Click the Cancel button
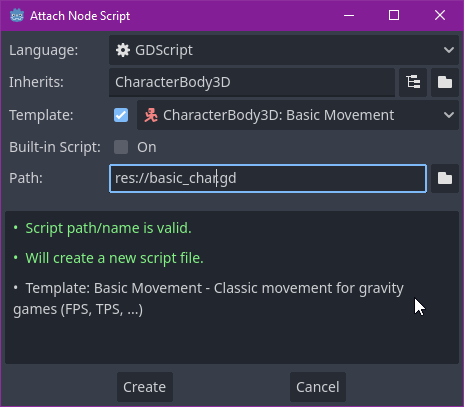The image size is (464, 407). (318, 387)
